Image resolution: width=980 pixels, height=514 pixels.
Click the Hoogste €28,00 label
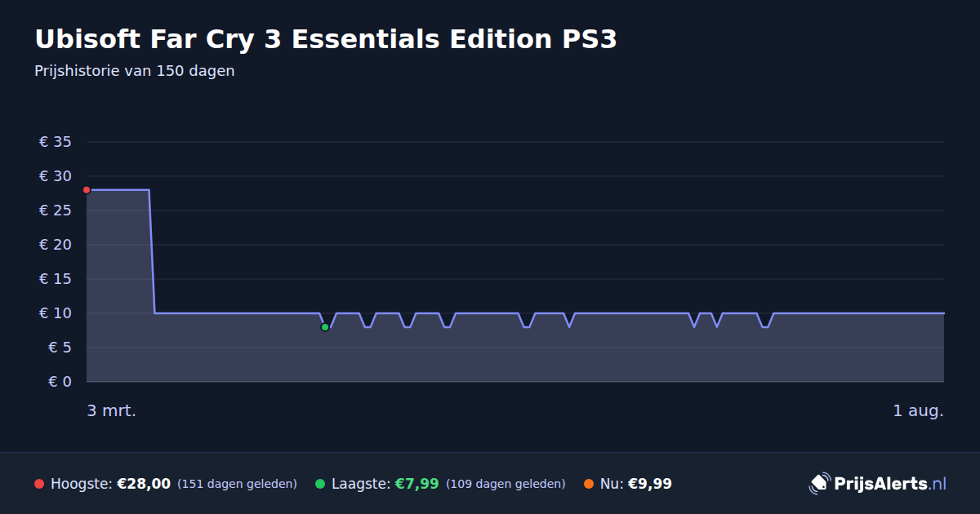(x=110, y=484)
